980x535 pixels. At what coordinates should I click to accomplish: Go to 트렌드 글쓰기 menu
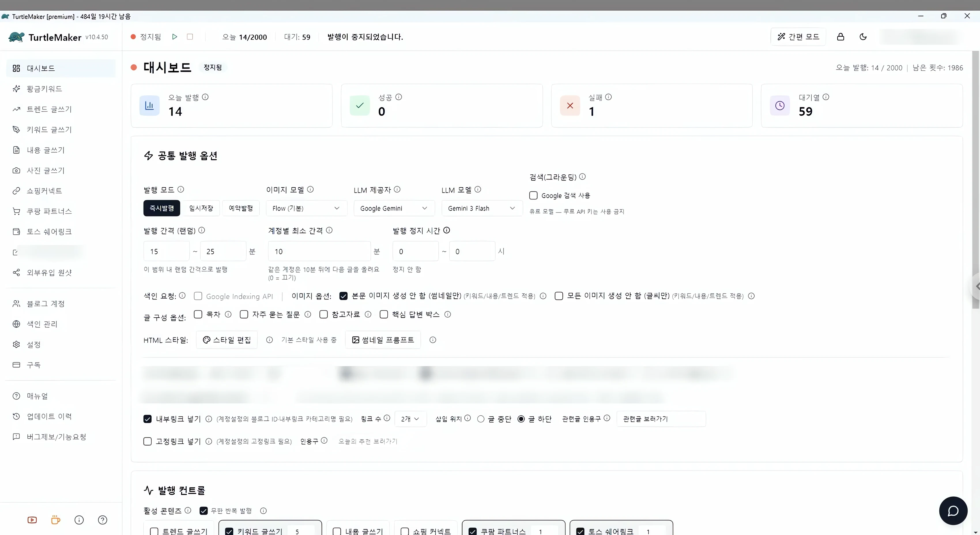(x=61, y=109)
